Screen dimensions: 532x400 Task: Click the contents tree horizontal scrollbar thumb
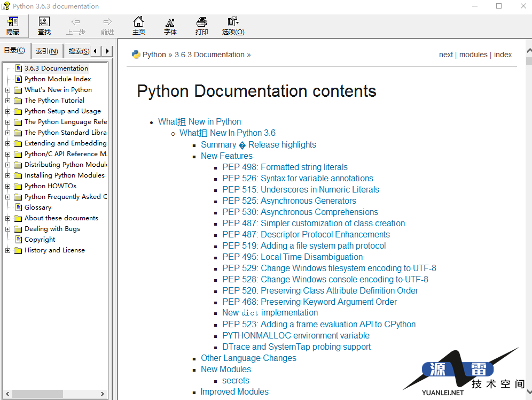point(37,394)
